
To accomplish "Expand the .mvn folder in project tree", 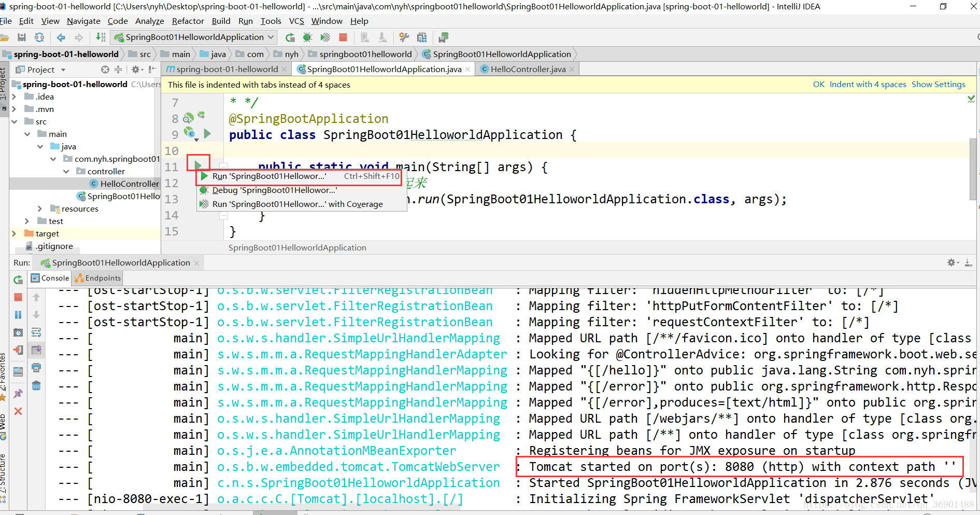I will click(x=14, y=109).
